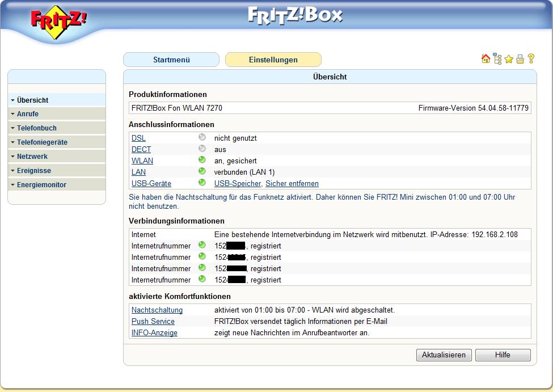Click the Anschlussinformationen heading

[171, 125]
